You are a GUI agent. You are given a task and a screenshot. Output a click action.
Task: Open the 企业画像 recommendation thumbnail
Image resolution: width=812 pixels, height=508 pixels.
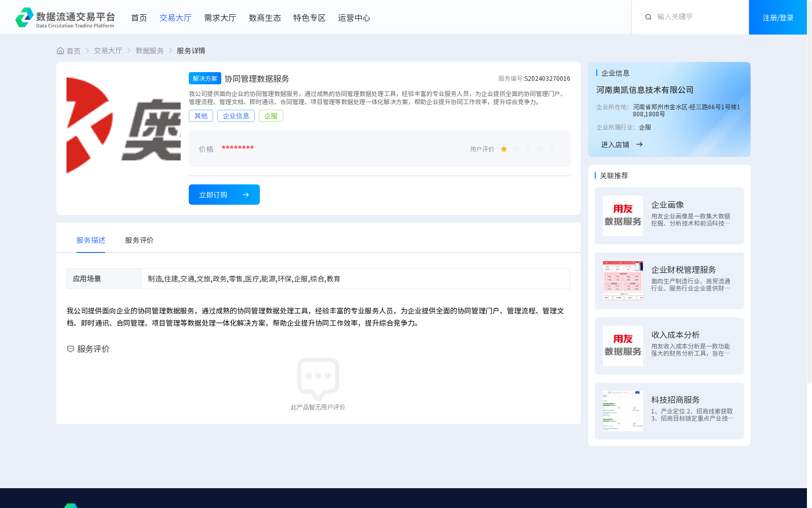(x=623, y=216)
